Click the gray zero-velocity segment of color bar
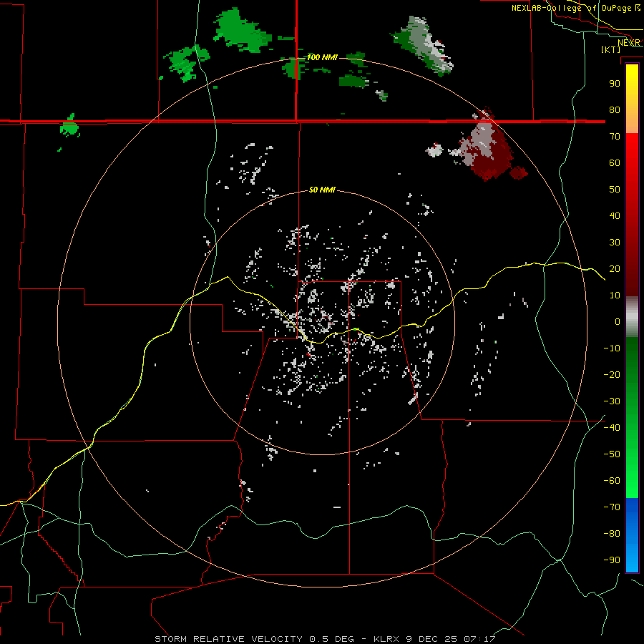The width and height of the screenshot is (644, 644). click(632, 317)
